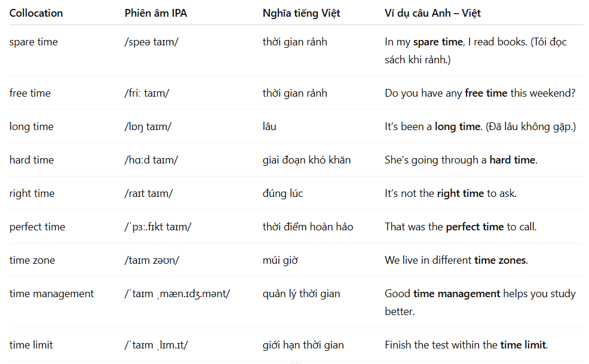Click the Ví dụ câu Anh – Việt header

click(432, 13)
